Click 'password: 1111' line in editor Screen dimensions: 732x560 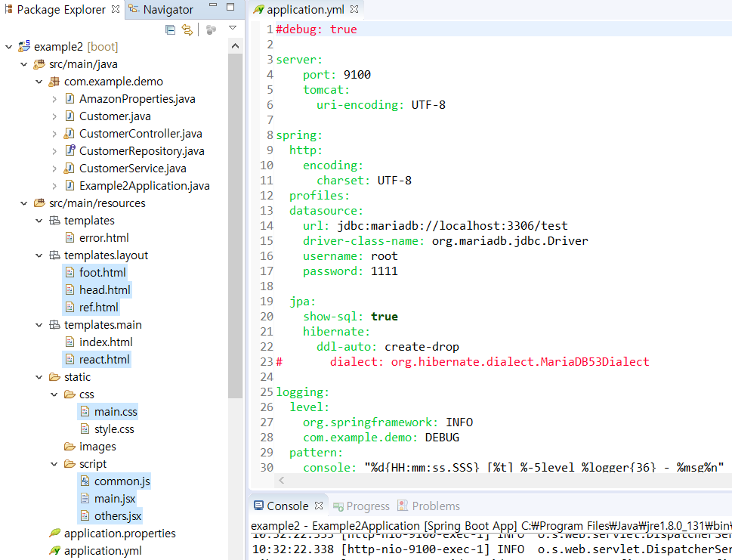350,271
